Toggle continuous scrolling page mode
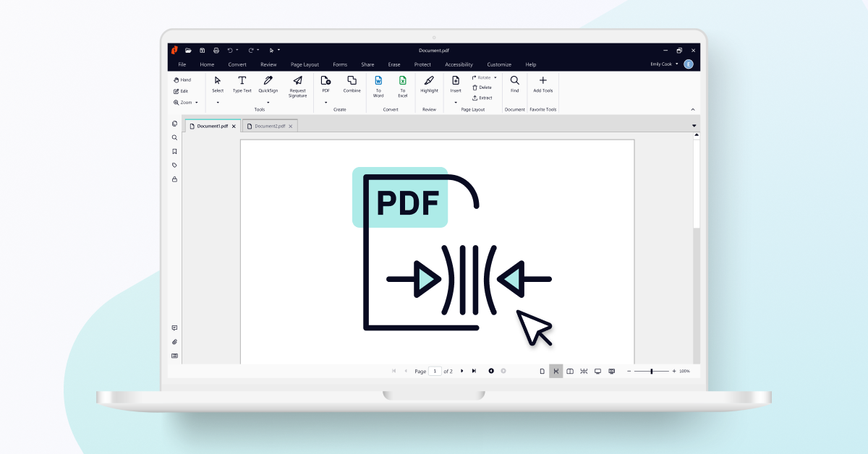This screenshot has height=454, width=868. pyautogui.click(x=556, y=371)
